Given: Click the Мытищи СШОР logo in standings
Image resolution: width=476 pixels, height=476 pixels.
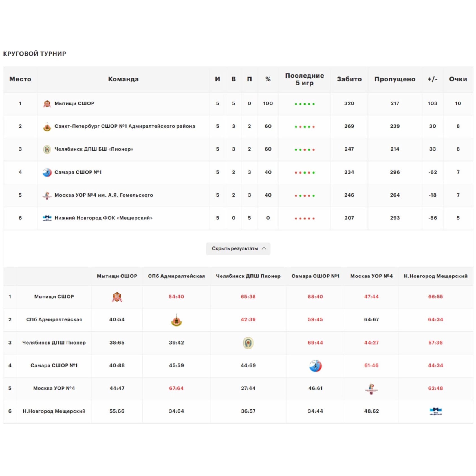Looking at the screenshot, I should click(47, 104).
